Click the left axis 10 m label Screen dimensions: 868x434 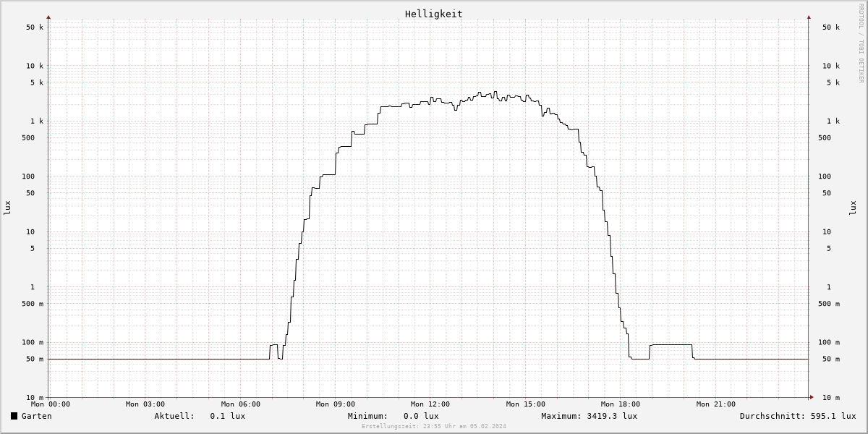click(35, 398)
